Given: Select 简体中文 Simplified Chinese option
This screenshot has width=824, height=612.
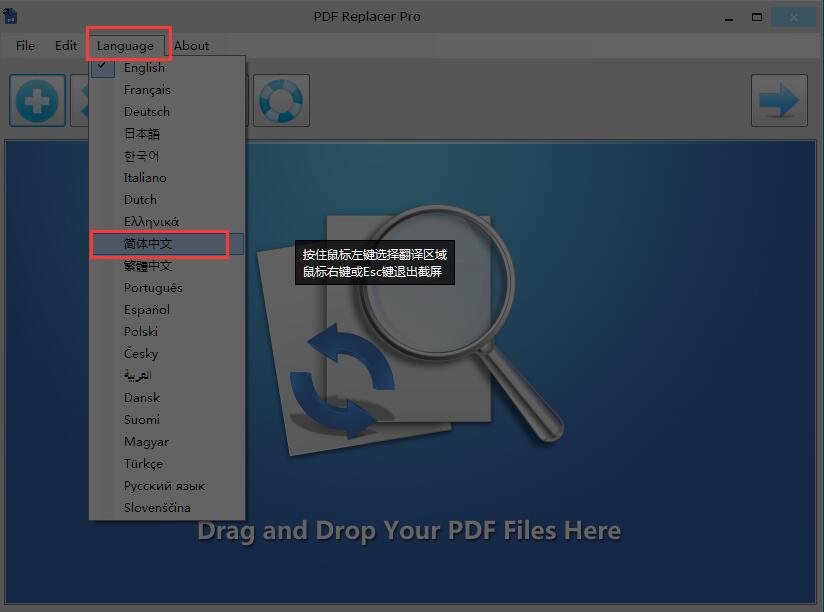Looking at the screenshot, I should coord(167,244).
